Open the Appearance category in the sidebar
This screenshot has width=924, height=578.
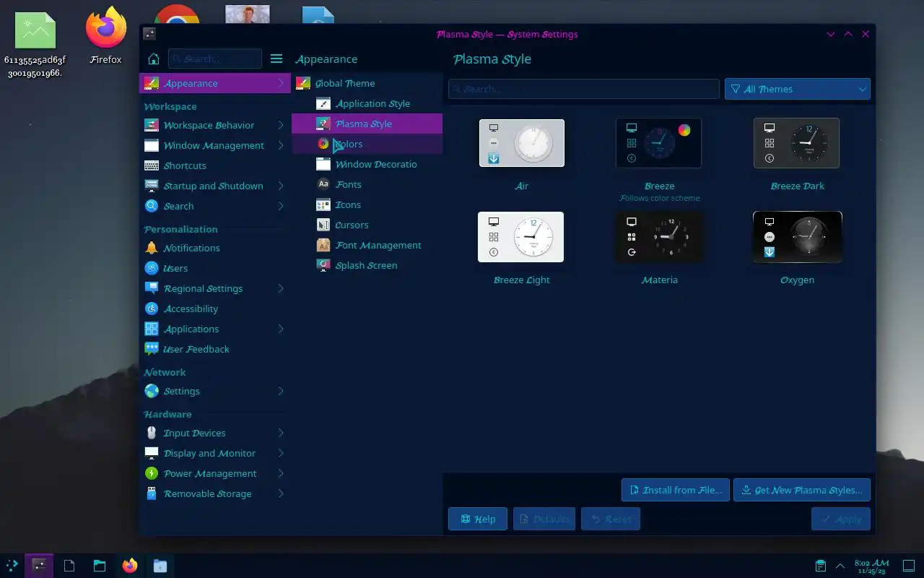point(215,83)
